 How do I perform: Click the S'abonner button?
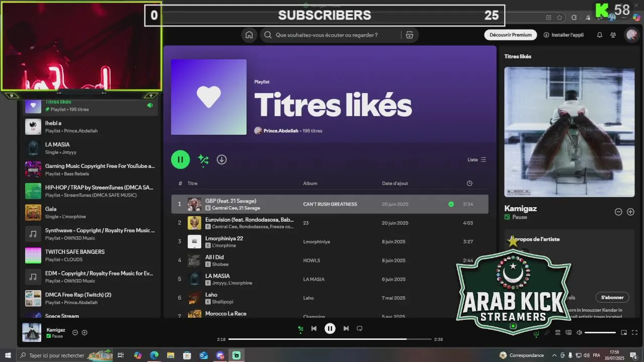612,297
